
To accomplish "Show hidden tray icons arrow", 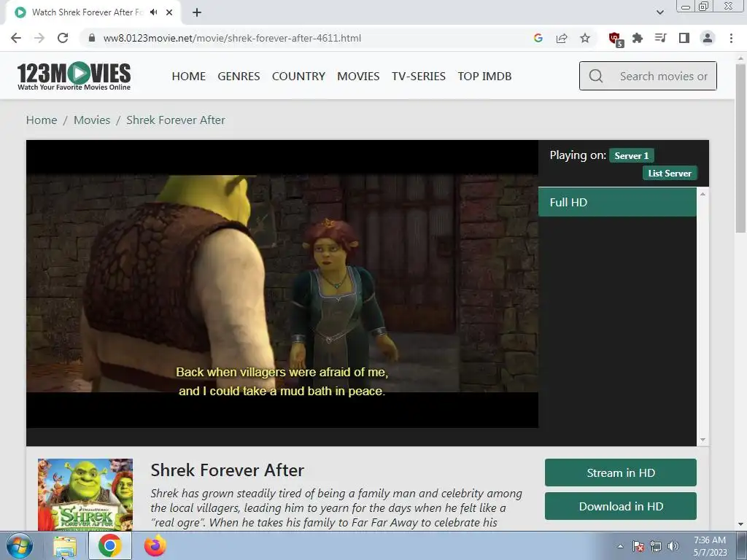I will pos(620,546).
